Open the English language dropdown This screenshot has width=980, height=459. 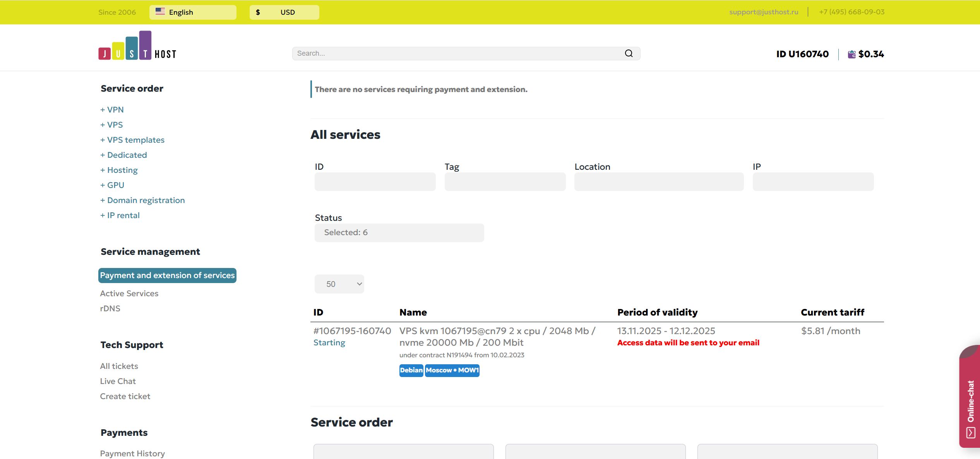point(193,12)
